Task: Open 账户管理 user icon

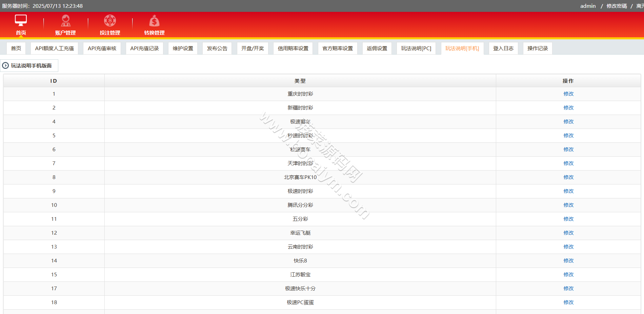Action: pos(65,21)
